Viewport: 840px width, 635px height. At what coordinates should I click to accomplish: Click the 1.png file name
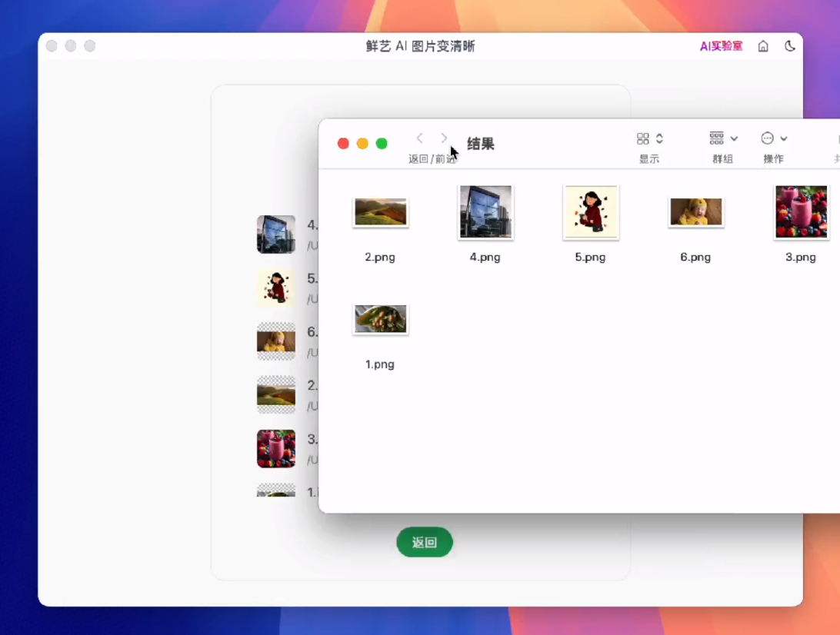point(380,364)
